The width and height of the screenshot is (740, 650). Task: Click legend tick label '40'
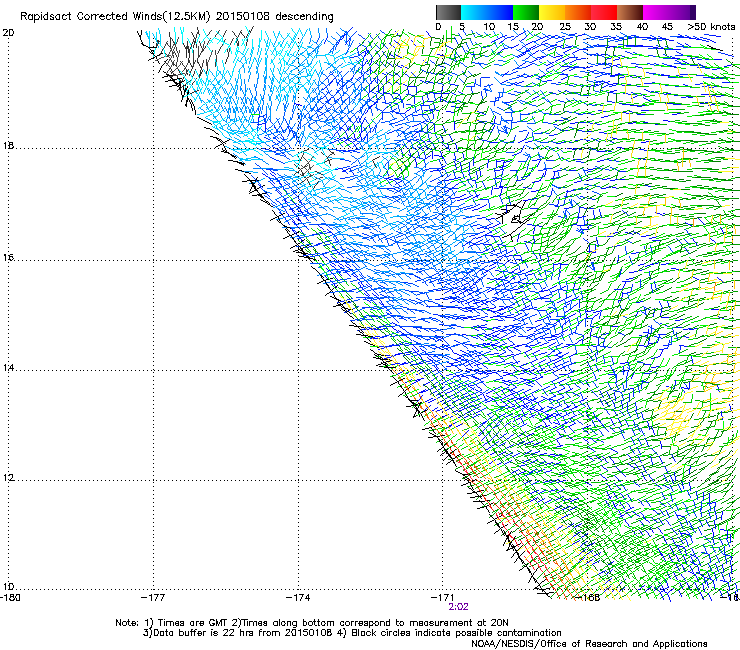click(642, 27)
